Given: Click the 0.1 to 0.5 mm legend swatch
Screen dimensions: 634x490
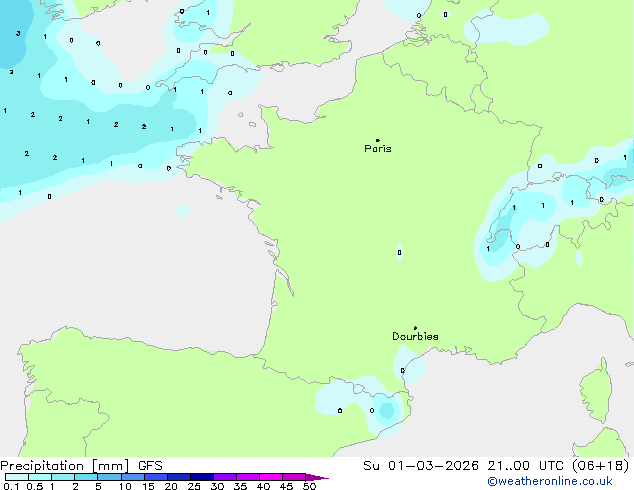Looking at the screenshot, I should 17,477.
